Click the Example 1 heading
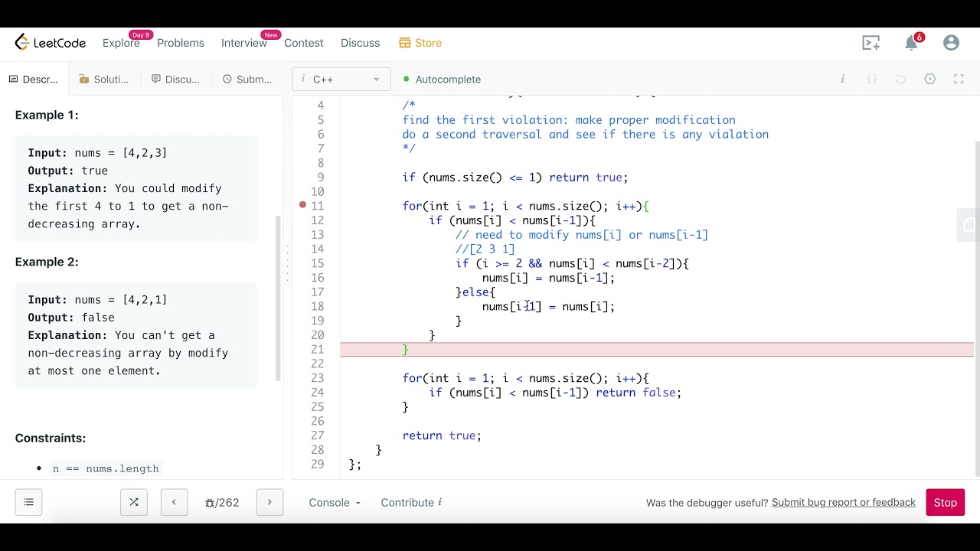Image resolution: width=980 pixels, height=551 pixels. (47, 115)
